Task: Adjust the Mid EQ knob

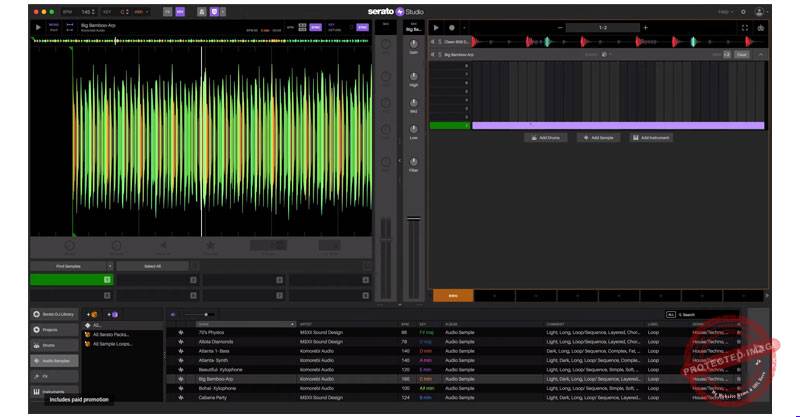Action: tap(414, 103)
